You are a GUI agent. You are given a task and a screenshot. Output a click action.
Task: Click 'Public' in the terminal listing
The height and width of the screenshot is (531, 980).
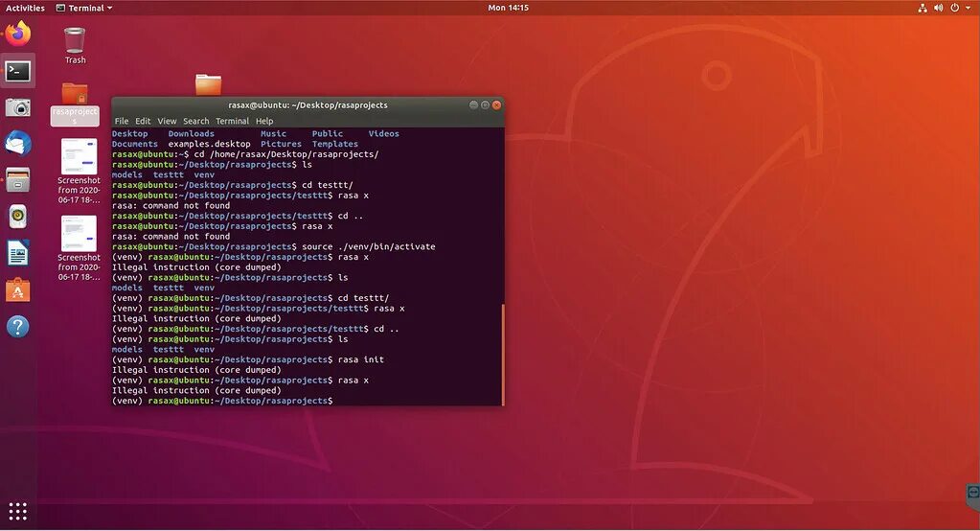click(328, 134)
